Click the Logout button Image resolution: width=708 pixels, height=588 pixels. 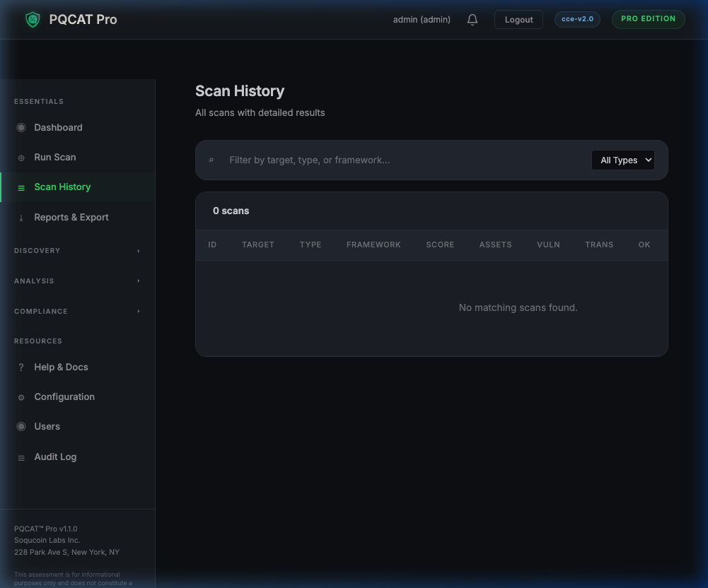coord(518,19)
